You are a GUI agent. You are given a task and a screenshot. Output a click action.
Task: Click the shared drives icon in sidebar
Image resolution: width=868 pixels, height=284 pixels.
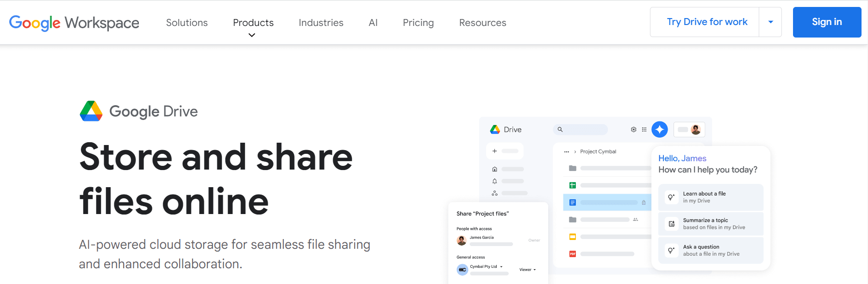pyautogui.click(x=495, y=193)
